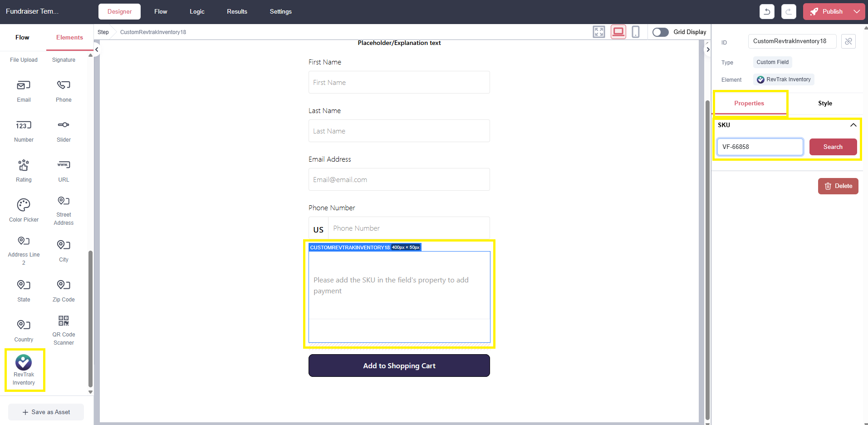Viewport: 868px width, 425px height.
Task: Add the Color Picker element
Action: coord(24,211)
